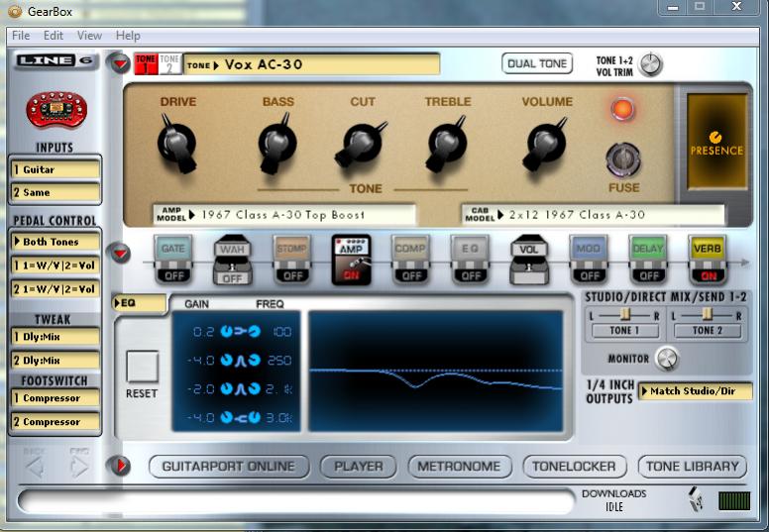Open the Cab Model dropdown
The image size is (769, 532).
point(593,214)
